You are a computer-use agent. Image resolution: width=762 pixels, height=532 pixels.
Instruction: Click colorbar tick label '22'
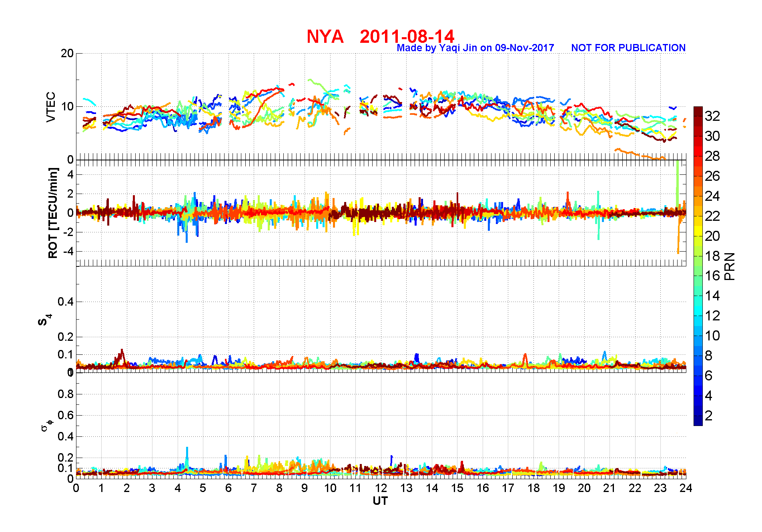[x=712, y=216]
